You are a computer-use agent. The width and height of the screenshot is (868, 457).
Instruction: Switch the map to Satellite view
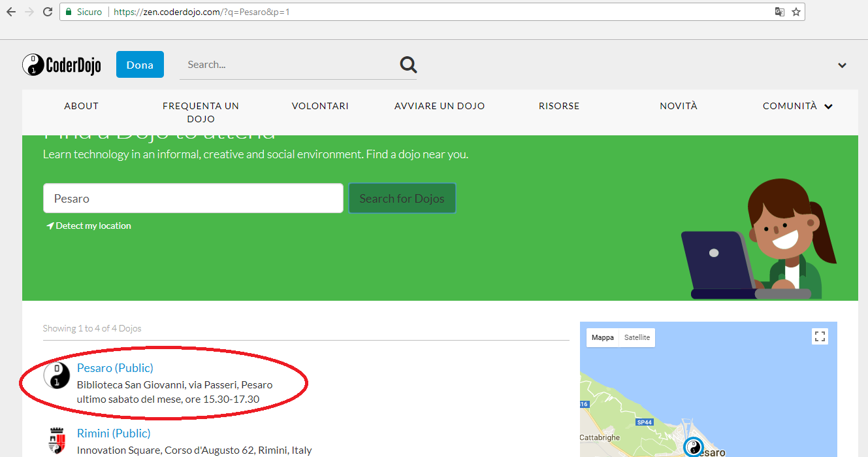pyautogui.click(x=637, y=337)
